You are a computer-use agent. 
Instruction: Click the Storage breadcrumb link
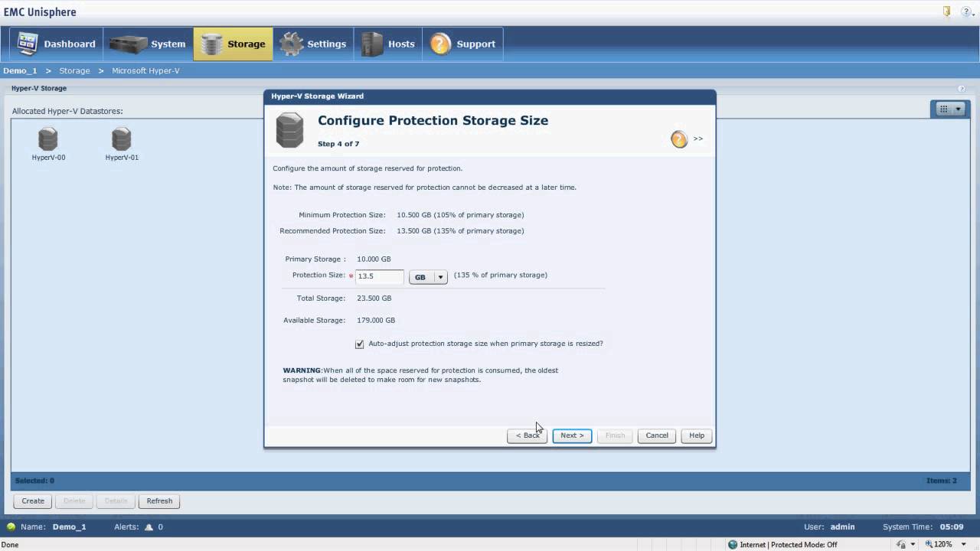click(74, 70)
